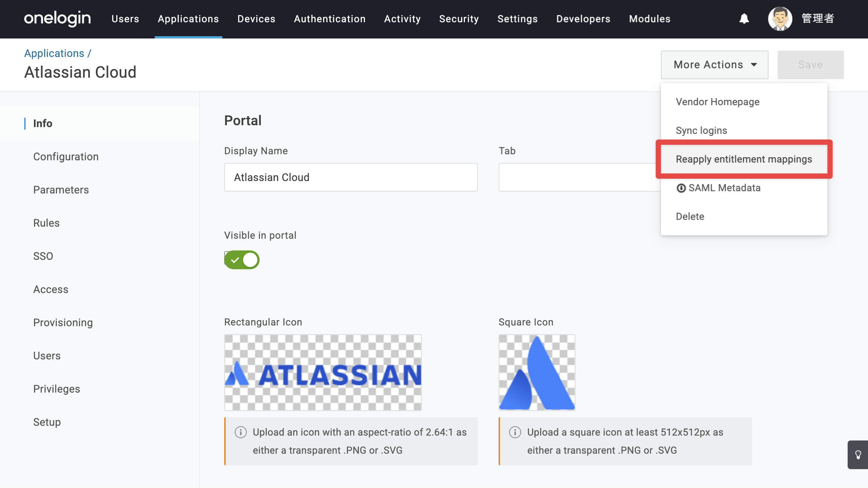Click the OneLogin logo
Screen dimensions: 868x488
[x=57, y=18]
